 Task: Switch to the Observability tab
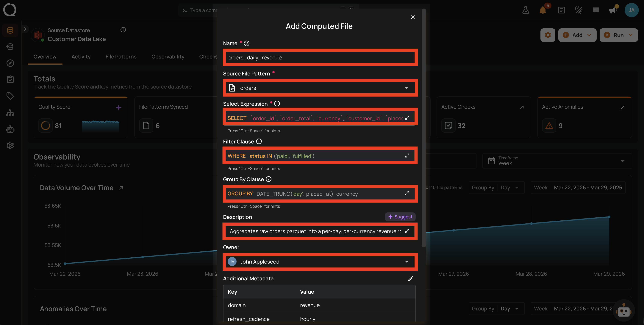coord(168,57)
